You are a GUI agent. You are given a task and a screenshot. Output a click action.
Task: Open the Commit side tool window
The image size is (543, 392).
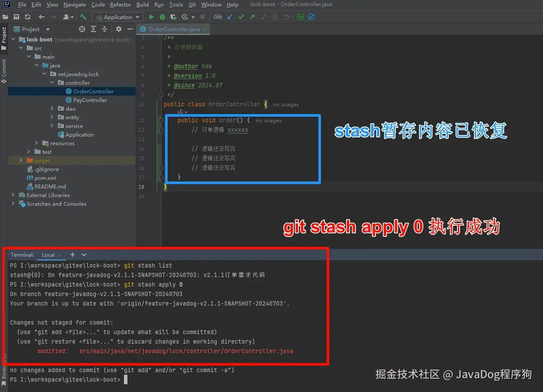click(4, 71)
